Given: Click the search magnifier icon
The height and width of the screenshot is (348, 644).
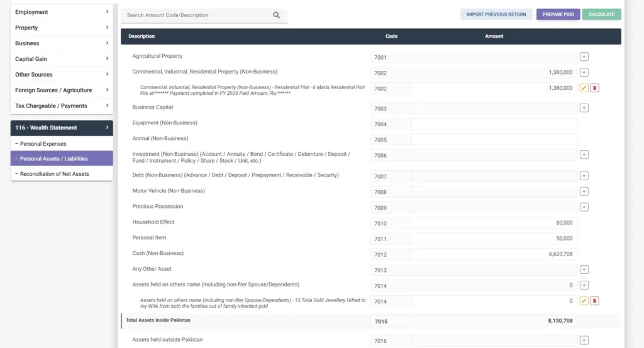Looking at the screenshot, I should coord(277,15).
